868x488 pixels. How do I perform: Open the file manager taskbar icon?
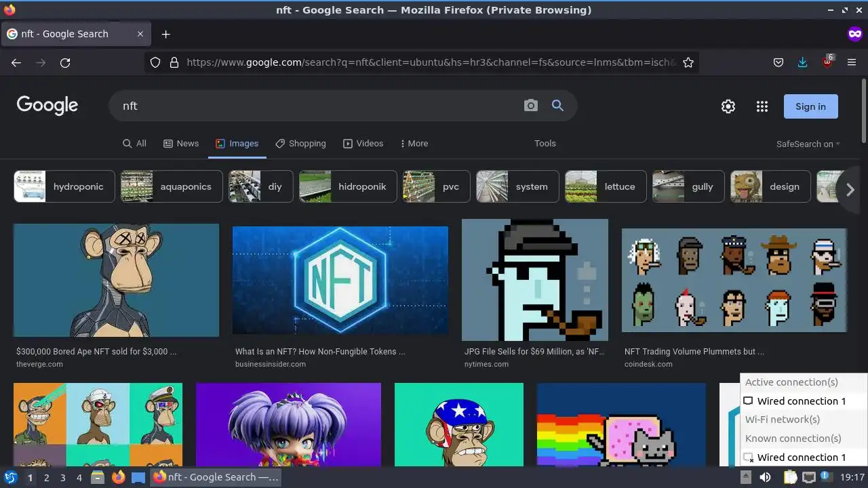98,477
